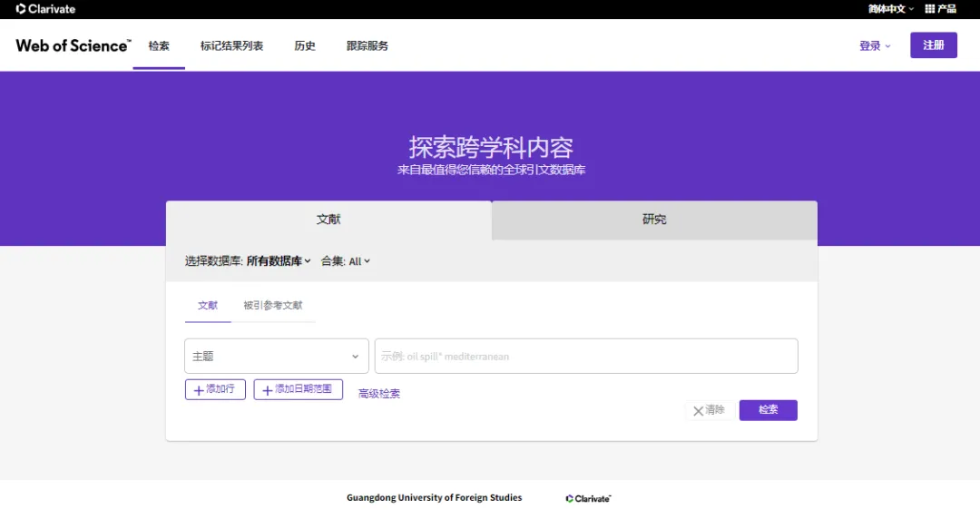980x519 pixels.
Task: Switch to the 研究 tab
Action: (654, 220)
